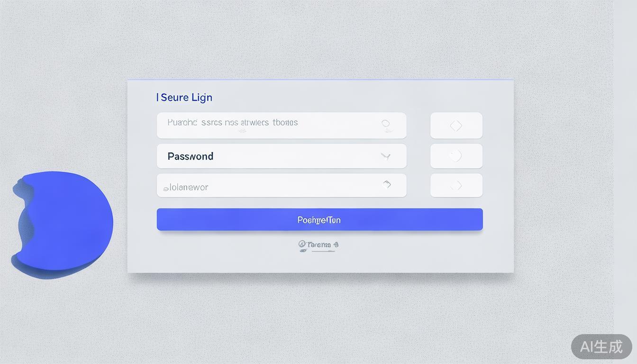
Task: Click the tiny icon before the lolanewor placeholder
Action: point(166,189)
